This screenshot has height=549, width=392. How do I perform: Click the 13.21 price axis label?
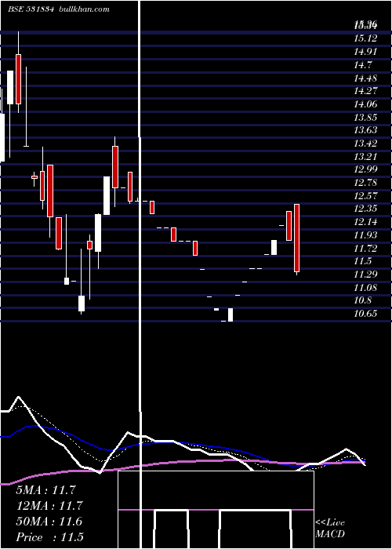tap(365, 157)
